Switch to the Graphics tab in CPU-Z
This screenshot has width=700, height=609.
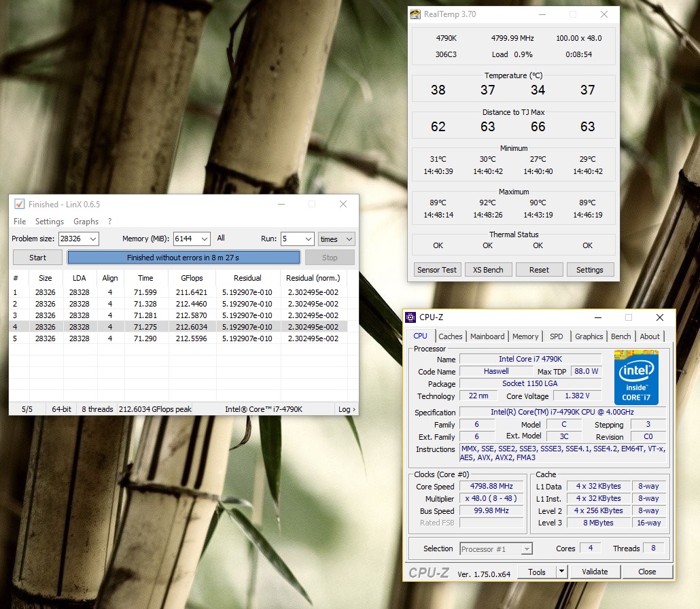[x=589, y=336]
